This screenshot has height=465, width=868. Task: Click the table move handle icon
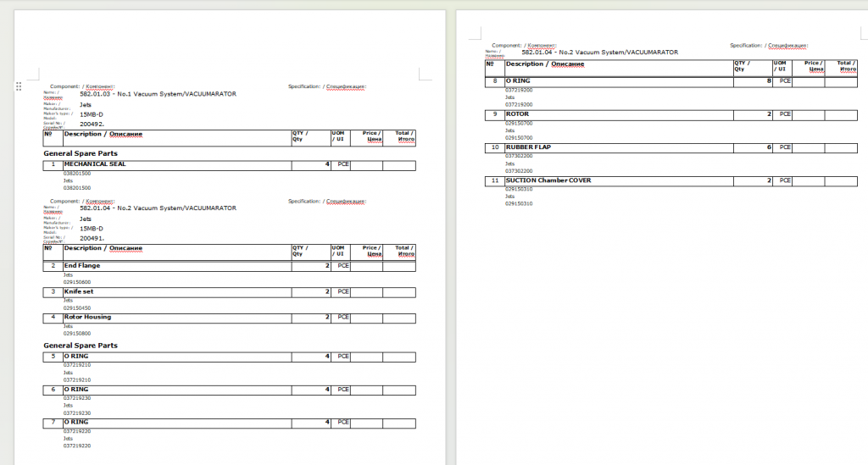click(x=18, y=86)
